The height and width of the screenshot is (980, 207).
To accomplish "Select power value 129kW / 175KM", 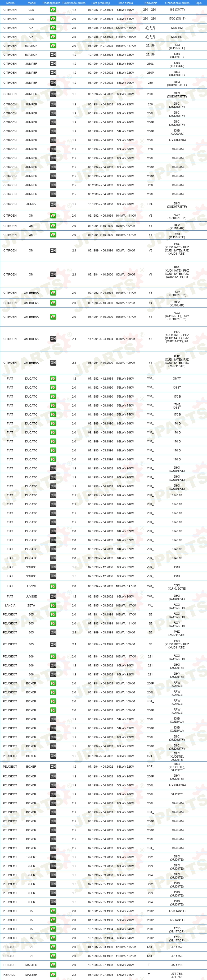I will [126, 947].
